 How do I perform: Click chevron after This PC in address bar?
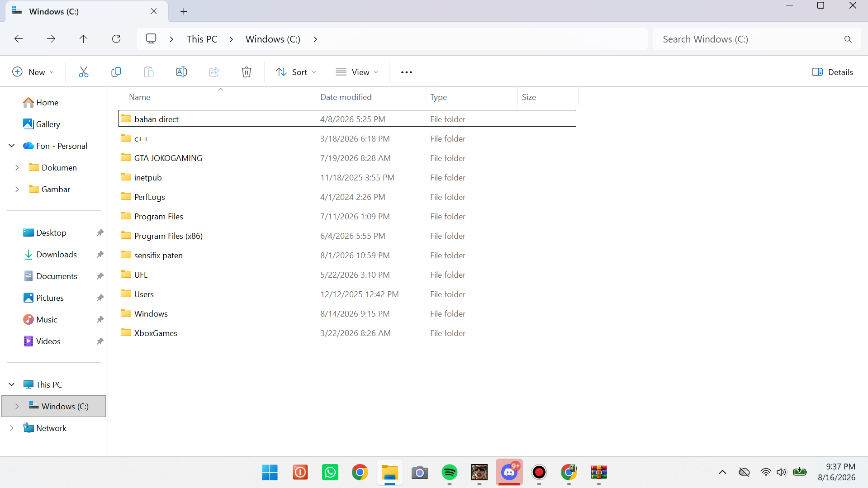click(x=231, y=39)
